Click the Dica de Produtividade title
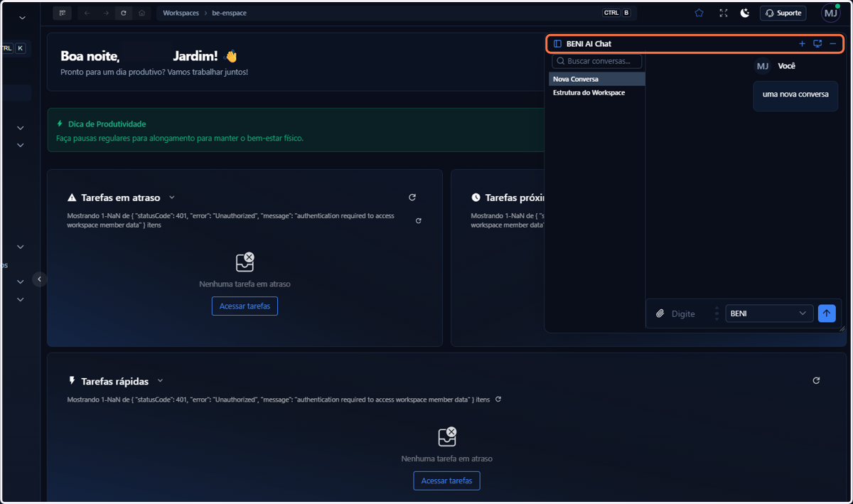The height and width of the screenshot is (504, 853). [x=107, y=124]
